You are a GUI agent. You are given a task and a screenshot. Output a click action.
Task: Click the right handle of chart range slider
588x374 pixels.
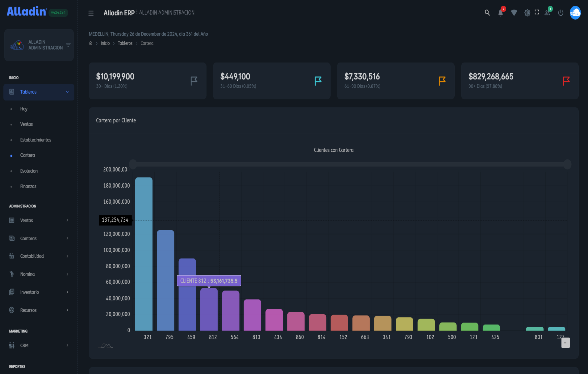coord(567,164)
